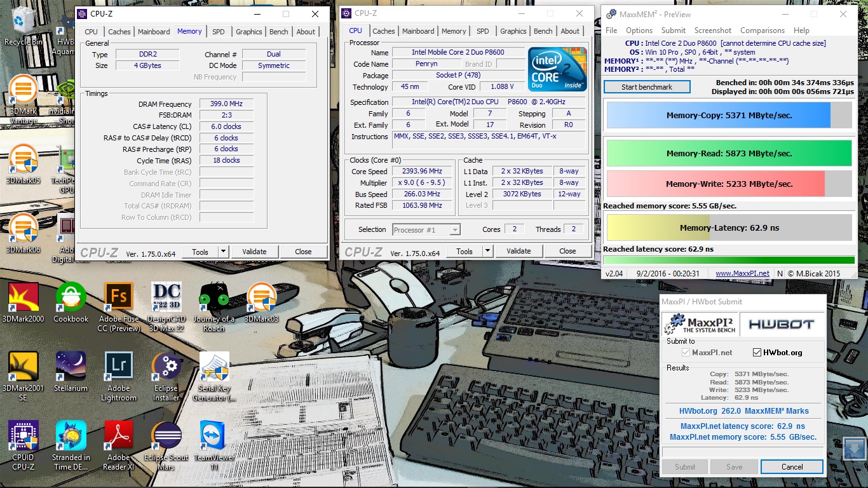Open Mainboard tab in Memory CPU-Z window
The height and width of the screenshot is (488, 868).
click(154, 32)
